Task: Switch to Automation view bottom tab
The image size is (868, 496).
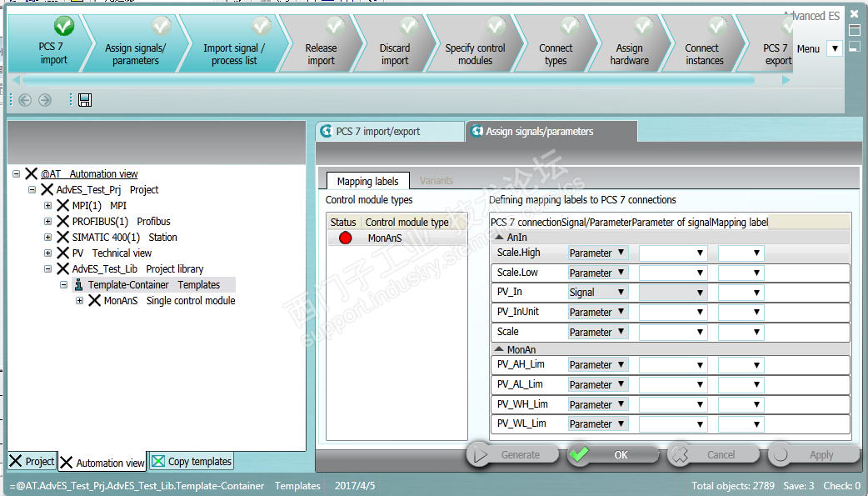Action: 102,462
